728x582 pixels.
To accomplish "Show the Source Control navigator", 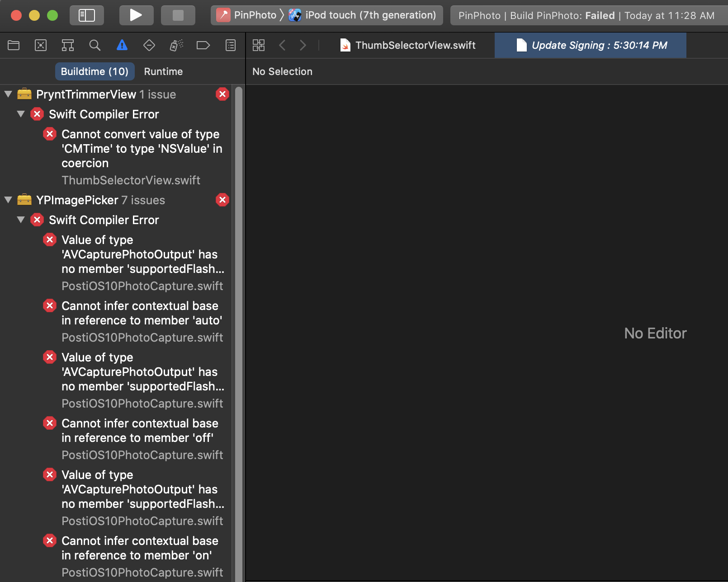I will click(x=41, y=45).
